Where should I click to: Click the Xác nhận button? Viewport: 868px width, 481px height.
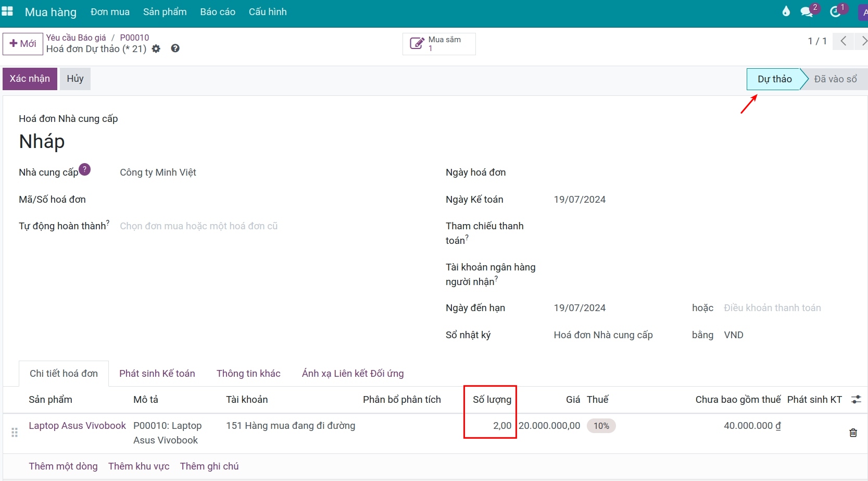30,79
